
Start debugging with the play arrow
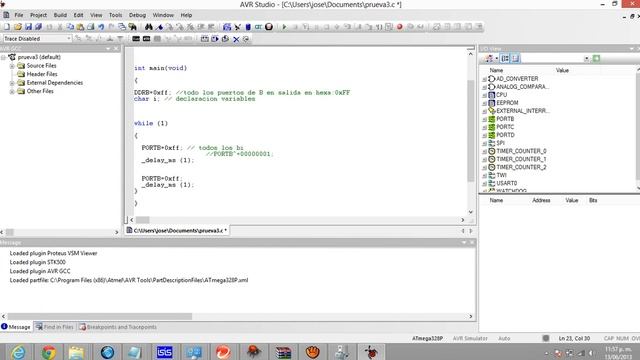tap(284, 27)
